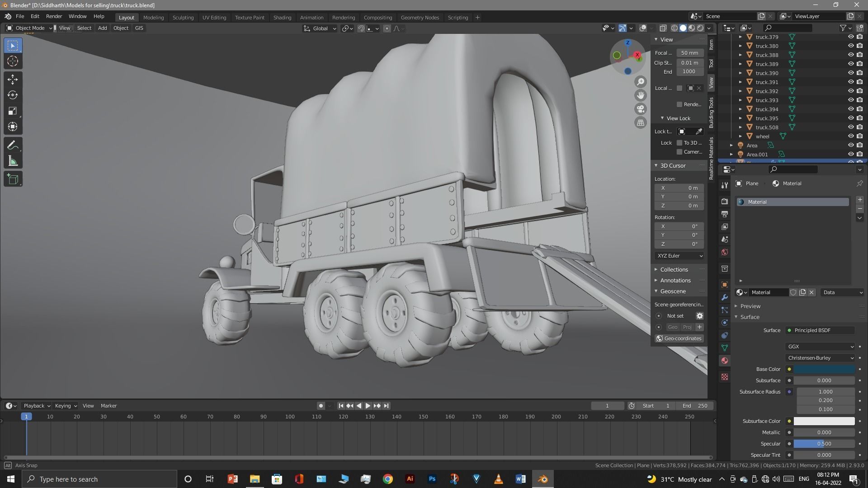Enable Lock To 3D Cursor checkbox
Image resolution: width=868 pixels, height=488 pixels.
[x=679, y=143]
